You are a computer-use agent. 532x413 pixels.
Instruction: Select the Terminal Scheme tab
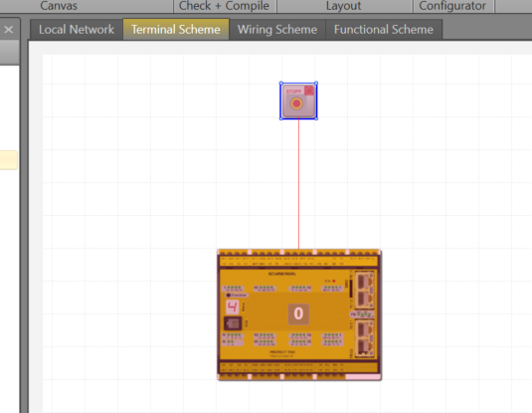point(176,30)
